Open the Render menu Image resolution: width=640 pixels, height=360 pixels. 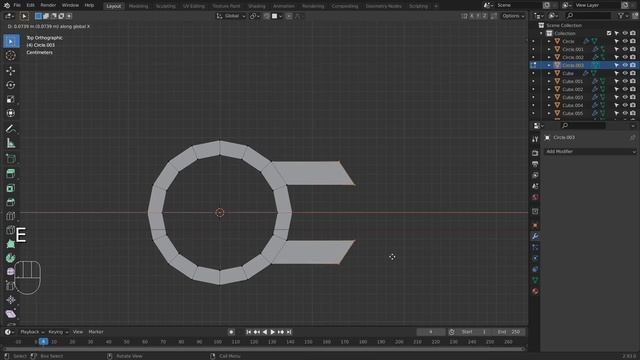click(48, 5)
